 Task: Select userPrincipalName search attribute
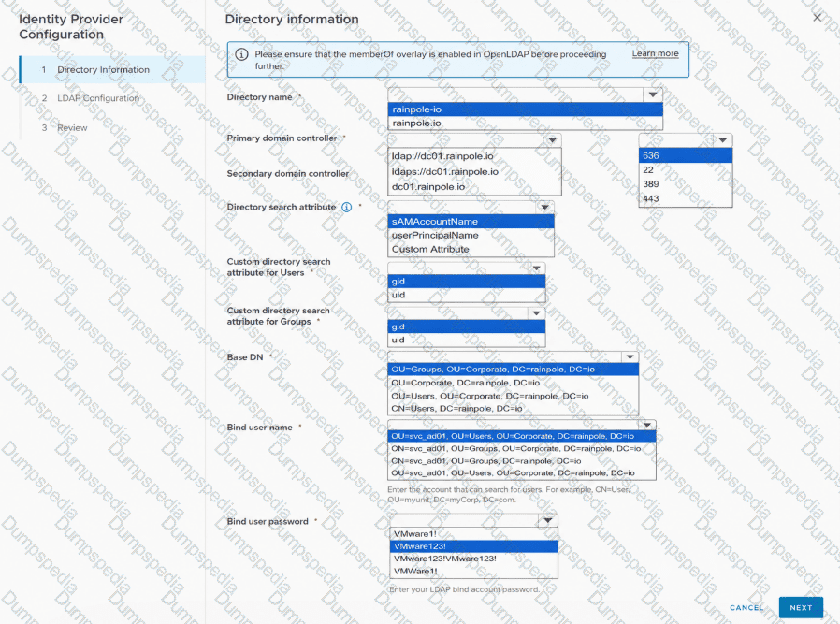(435, 235)
